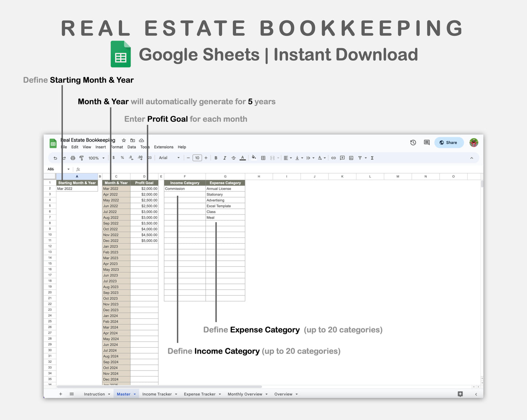The width and height of the screenshot is (527, 420).
Task: Toggle bold formatting
Action: tap(216, 157)
